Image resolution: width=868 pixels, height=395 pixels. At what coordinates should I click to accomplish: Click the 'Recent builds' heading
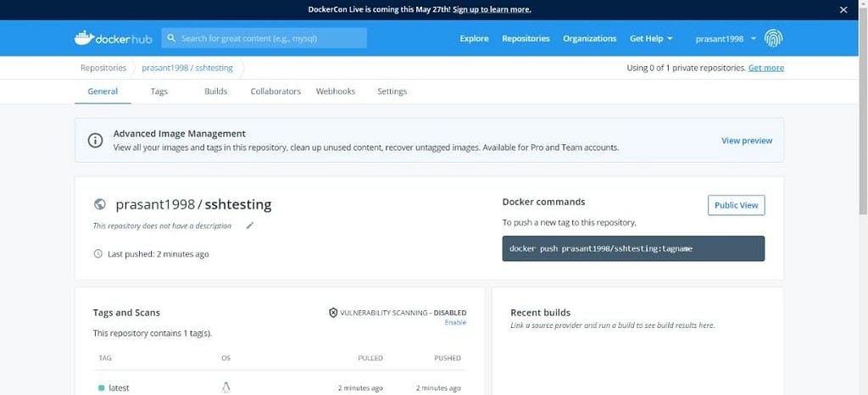click(540, 313)
